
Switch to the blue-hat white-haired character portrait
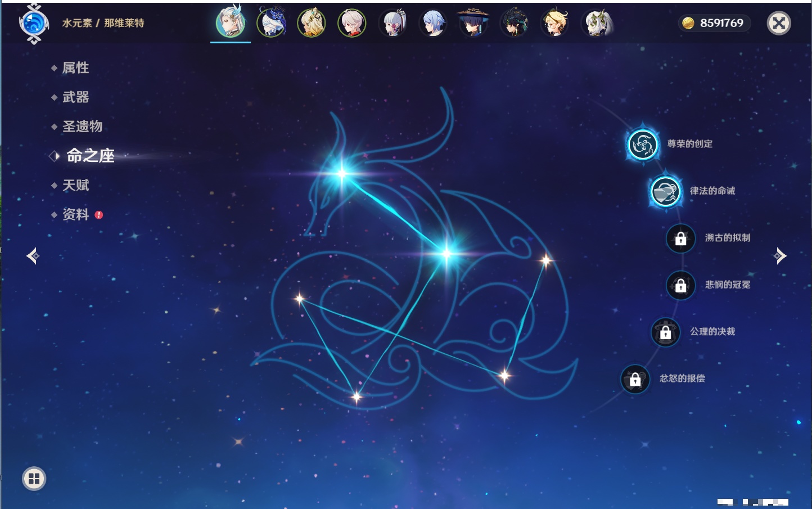[272, 23]
